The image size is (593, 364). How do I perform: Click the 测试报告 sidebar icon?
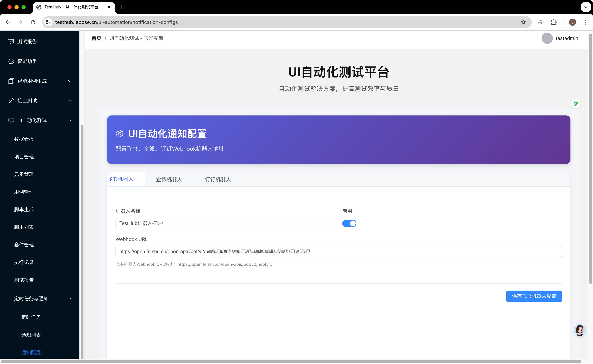11,42
